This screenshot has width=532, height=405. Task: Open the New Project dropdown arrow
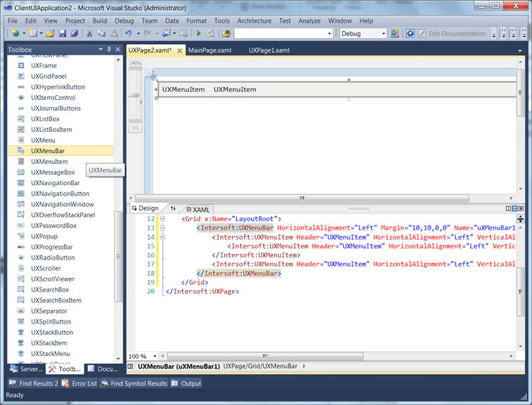(x=24, y=33)
